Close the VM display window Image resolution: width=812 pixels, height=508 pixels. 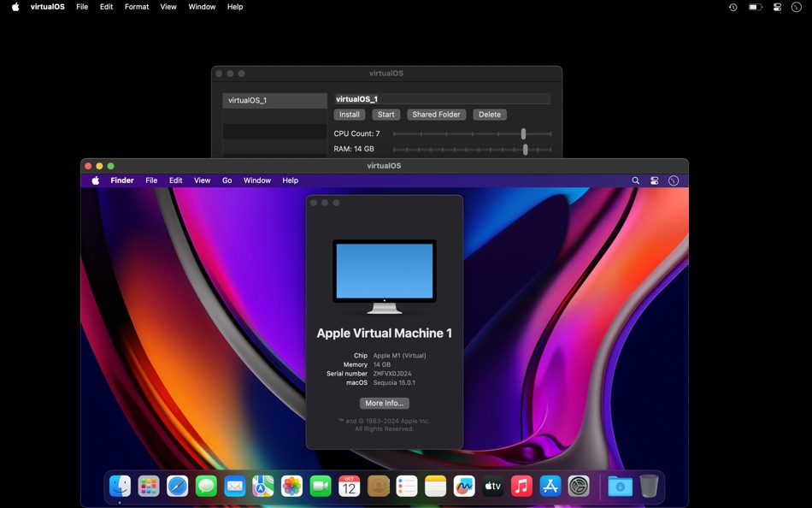tap(88, 166)
